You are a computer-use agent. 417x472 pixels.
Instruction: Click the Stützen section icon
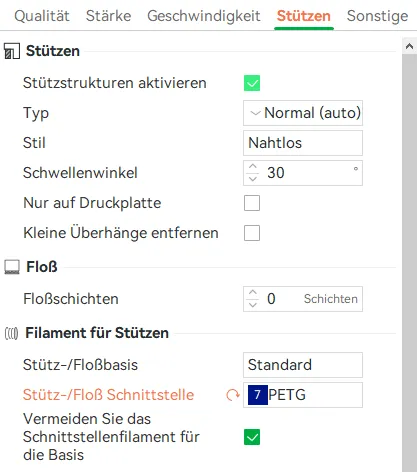click(12, 51)
